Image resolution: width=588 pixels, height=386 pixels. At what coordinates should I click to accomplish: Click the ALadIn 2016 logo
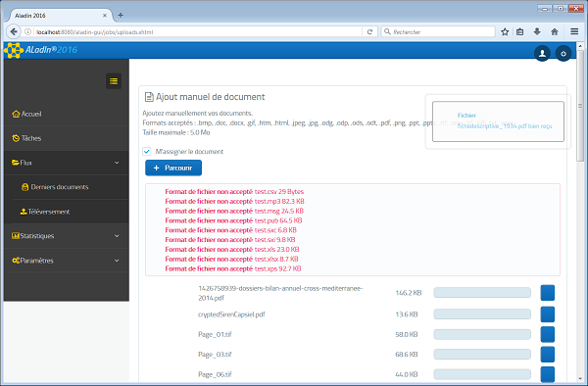click(40, 50)
